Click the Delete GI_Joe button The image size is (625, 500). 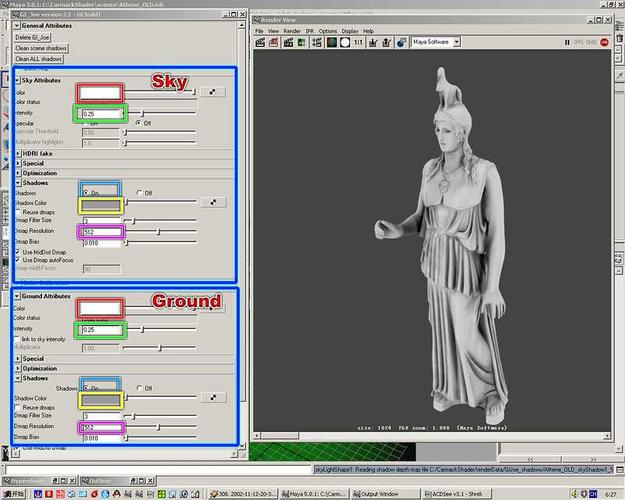pyautogui.click(x=32, y=37)
